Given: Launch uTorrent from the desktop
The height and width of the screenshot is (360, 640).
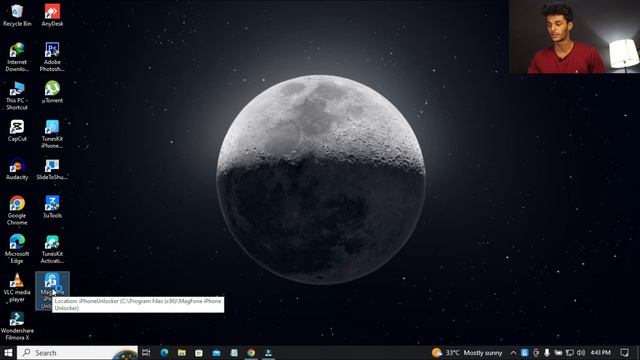Looking at the screenshot, I should 52,92.
